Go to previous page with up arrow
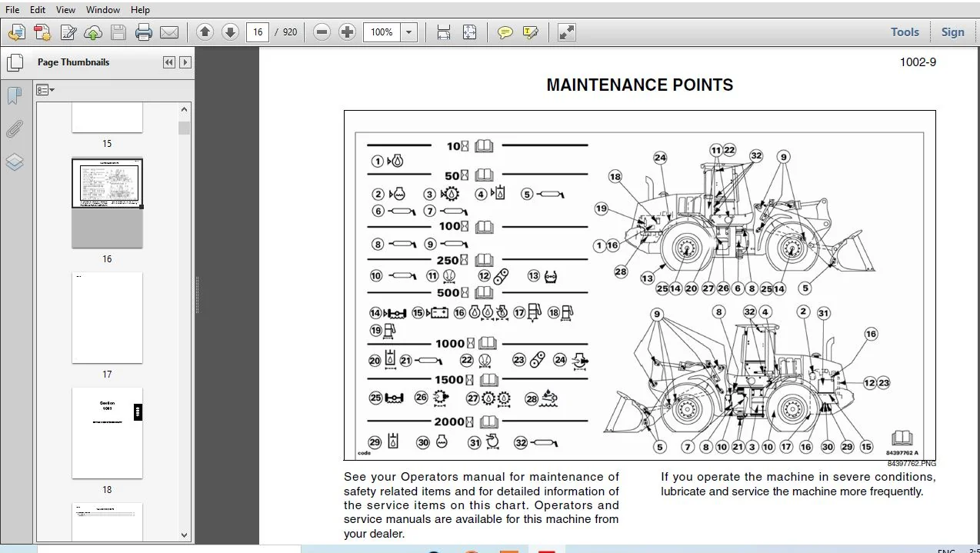This screenshot has width=980, height=553. 205,32
